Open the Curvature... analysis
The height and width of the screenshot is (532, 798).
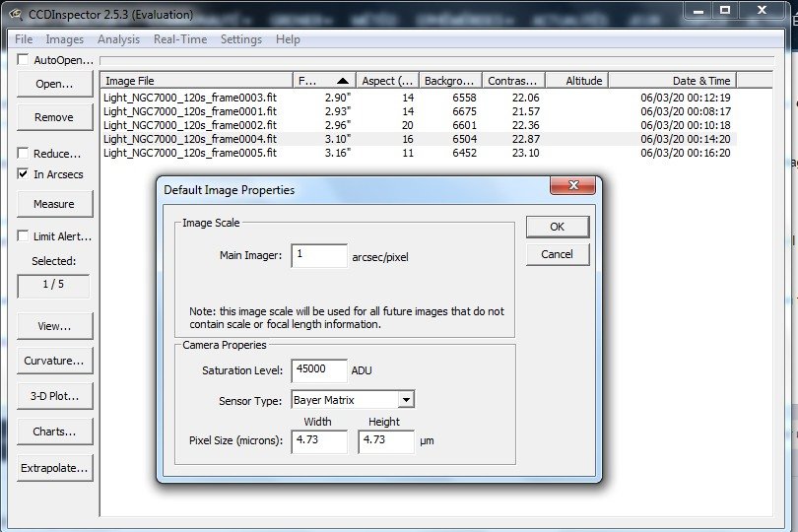tap(54, 361)
